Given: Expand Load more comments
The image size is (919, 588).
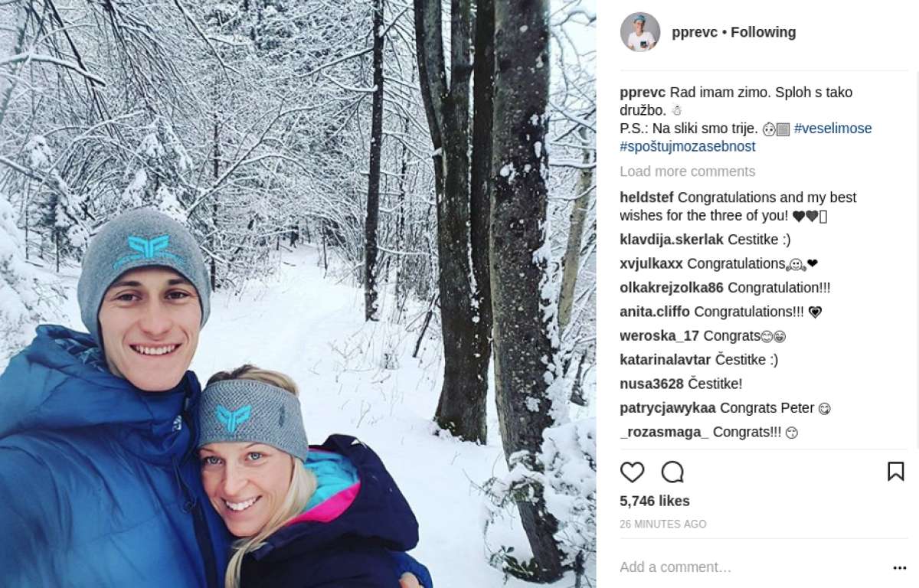Looking at the screenshot, I should tap(687, 171).
